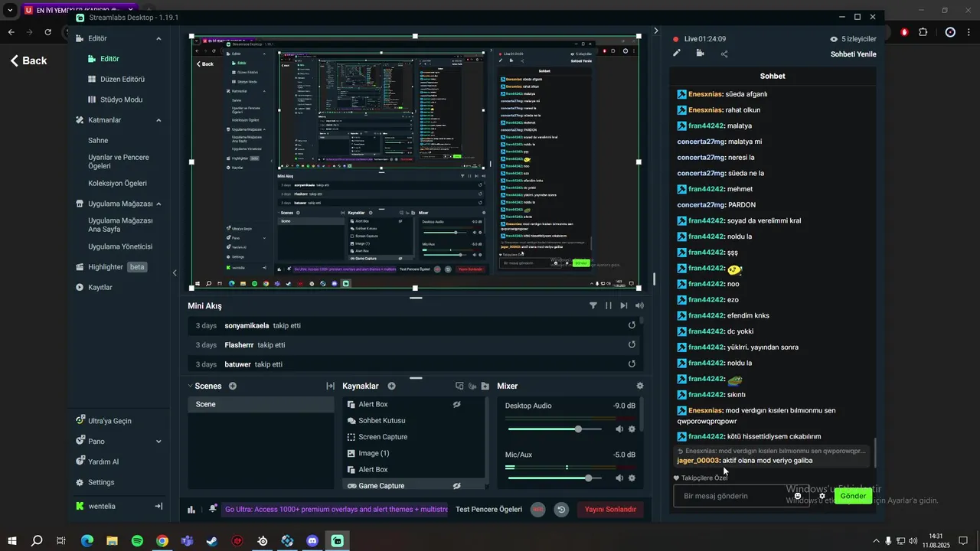Pause the Mini Akış alert queue

609,305
